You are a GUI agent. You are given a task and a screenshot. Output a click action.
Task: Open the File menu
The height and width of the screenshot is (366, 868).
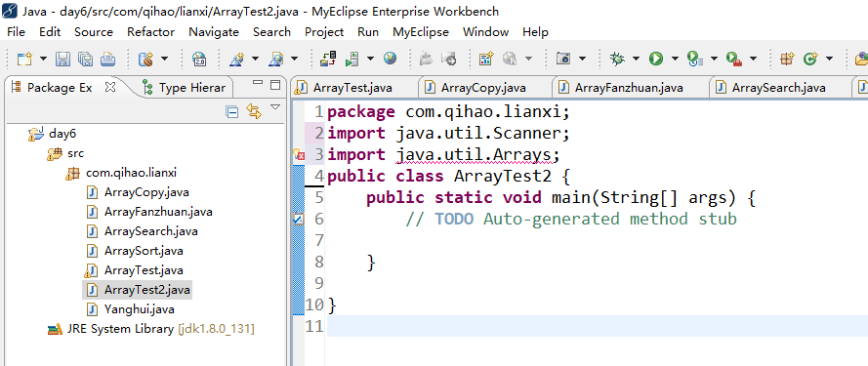[16, 32]
